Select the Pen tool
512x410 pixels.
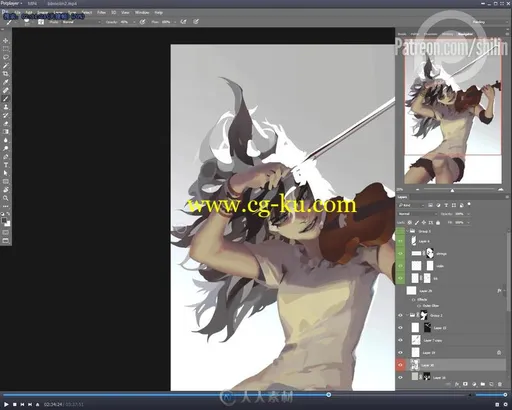tap(6, 157)
